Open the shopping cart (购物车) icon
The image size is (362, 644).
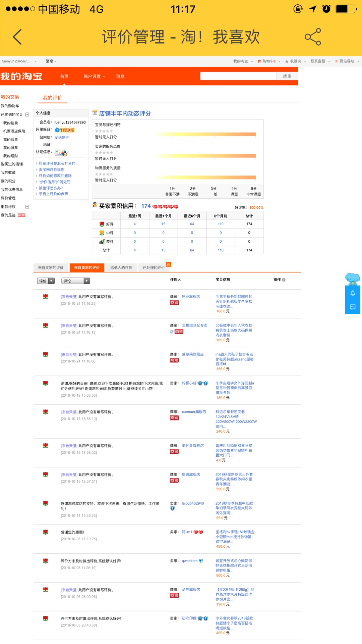click(259, 61)
